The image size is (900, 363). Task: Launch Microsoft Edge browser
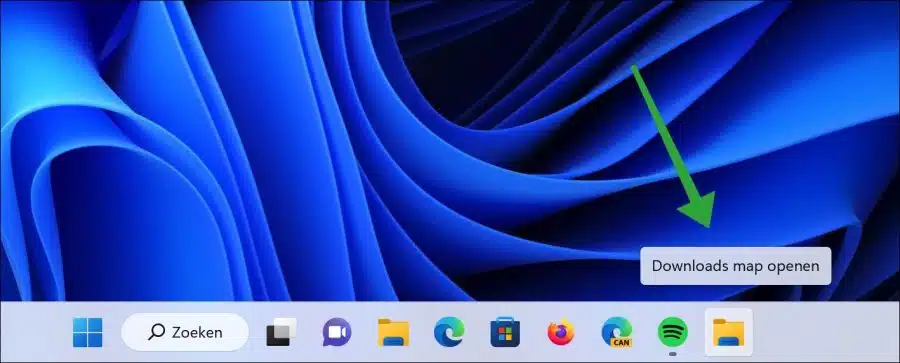click(449, 332)
